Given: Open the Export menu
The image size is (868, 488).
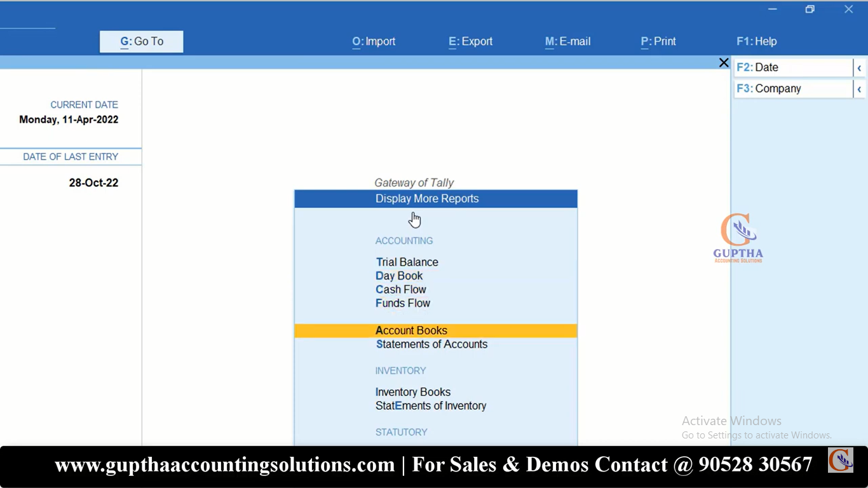Looking at the screenshot, I should pos(470,41).
